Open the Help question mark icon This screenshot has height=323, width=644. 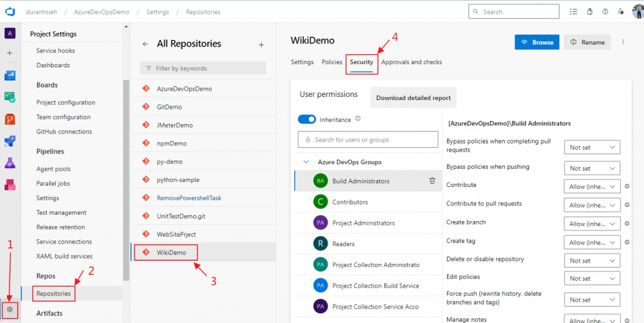click(606, 11)
